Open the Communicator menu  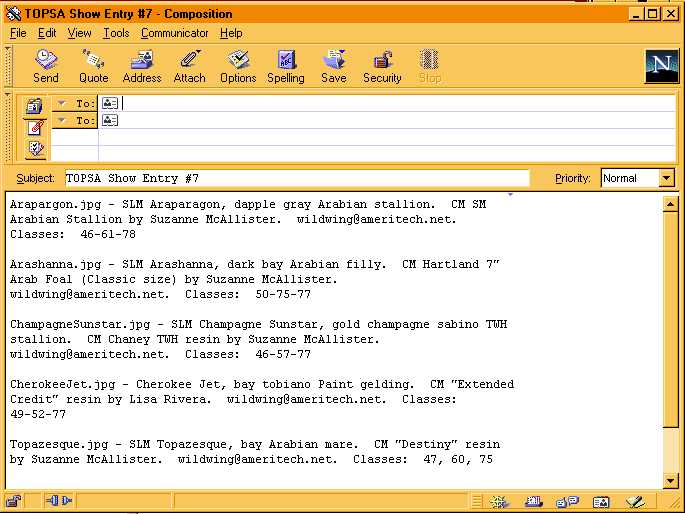[174, 33]
